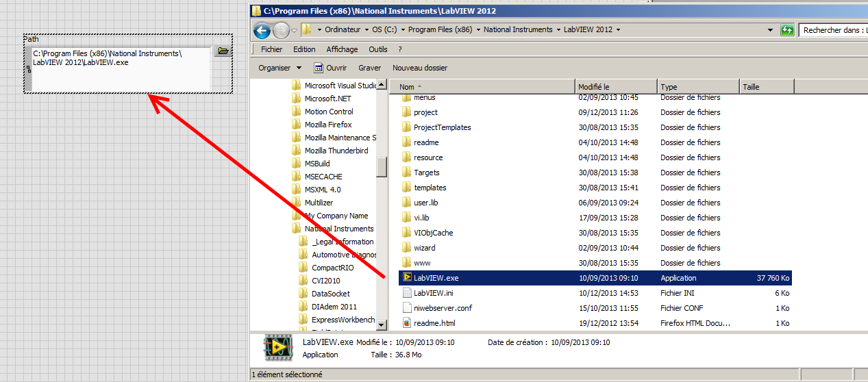868x382 pixels.
Task: Click the folder icon in Explorer title bar
Action: pyautogui.click(x=256, y=10)
